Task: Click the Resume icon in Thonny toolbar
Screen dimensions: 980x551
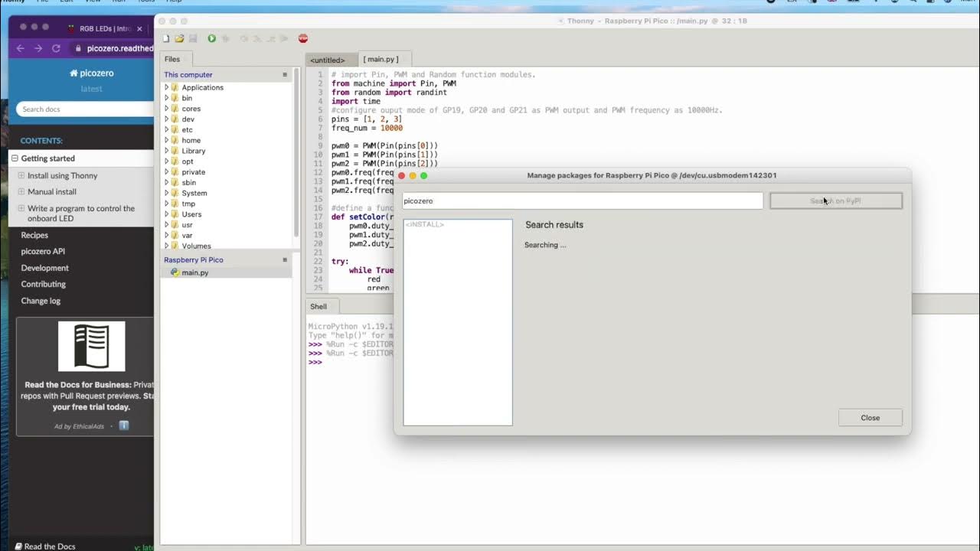Action: pos(283,38)
